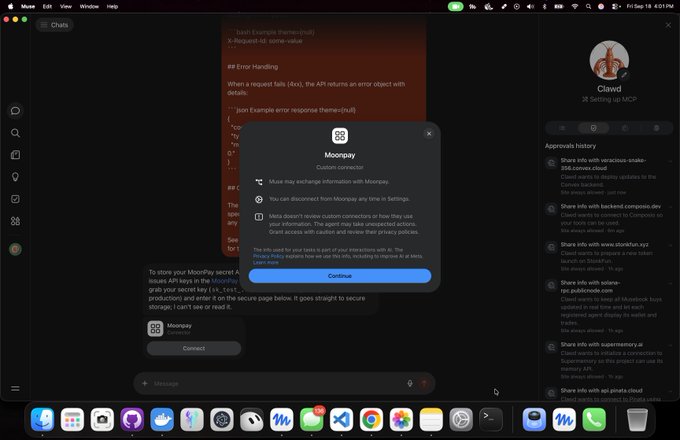The image size is (680, 440).
Task: Open the MoonPay link in chat message
Action: 224,281
